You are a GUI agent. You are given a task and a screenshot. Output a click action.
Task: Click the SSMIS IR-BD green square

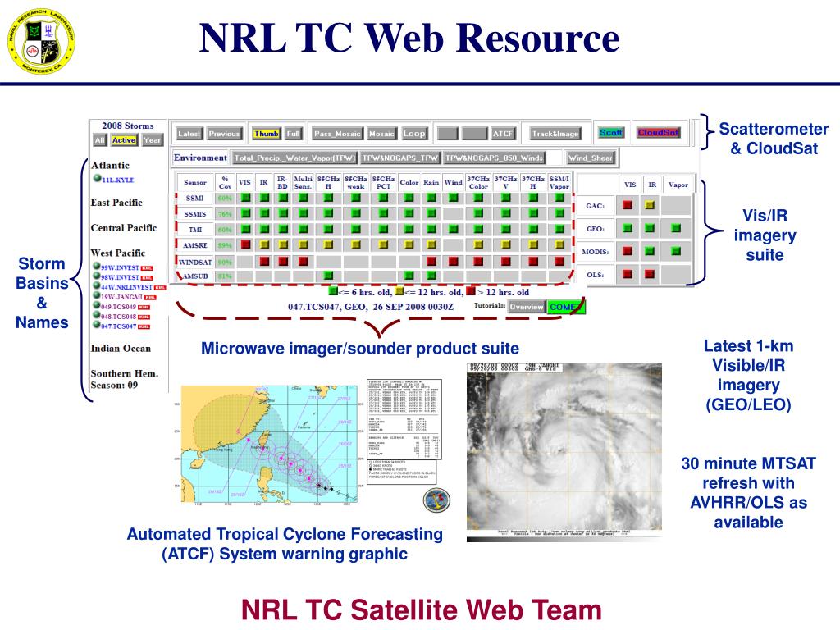pyautogui.click(x=283, y=213)
